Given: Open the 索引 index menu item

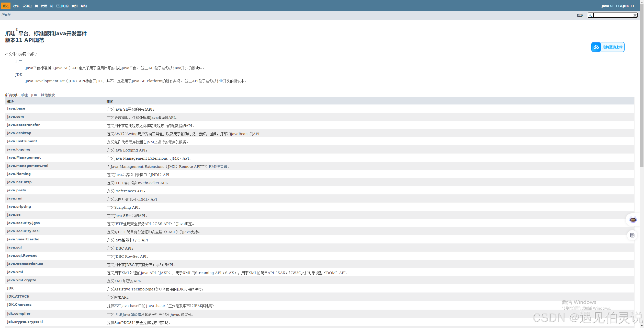Looking at the screenshot, I should pos(75,6).
